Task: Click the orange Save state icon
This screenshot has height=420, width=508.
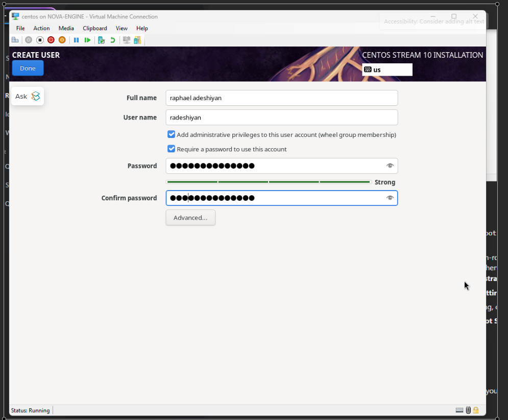Action: coord(62,40)
